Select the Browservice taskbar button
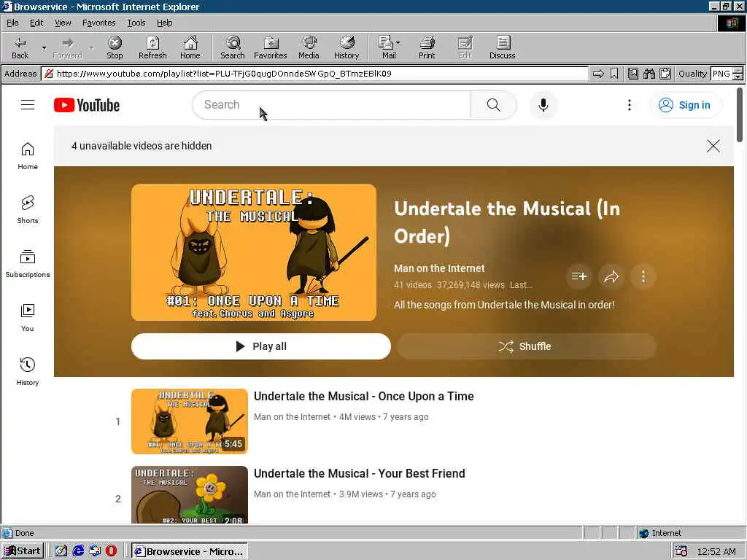This screenshot has height=560, width=747. [x=190, y=551]
